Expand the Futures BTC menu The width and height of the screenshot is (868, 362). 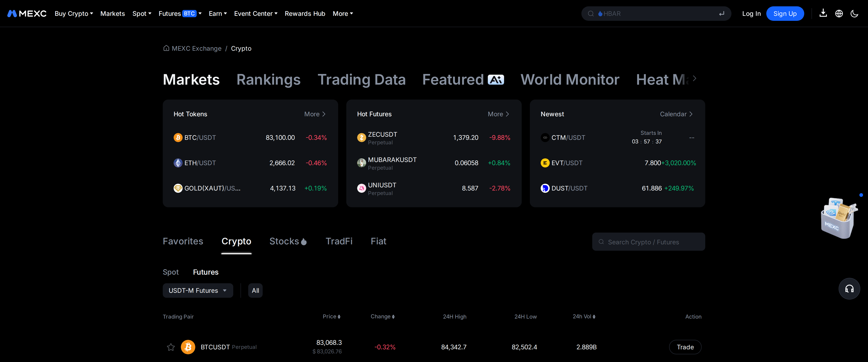pos(180,14)
